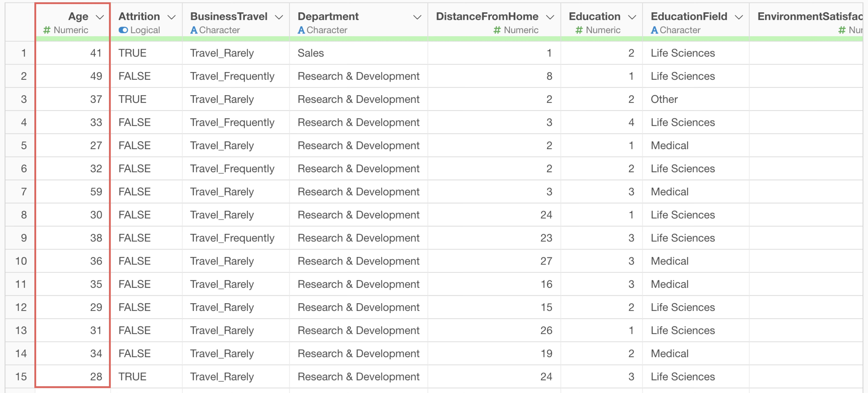Click the numeric hash icon under Education
This screenshot has width=868, height=393.
579,30
